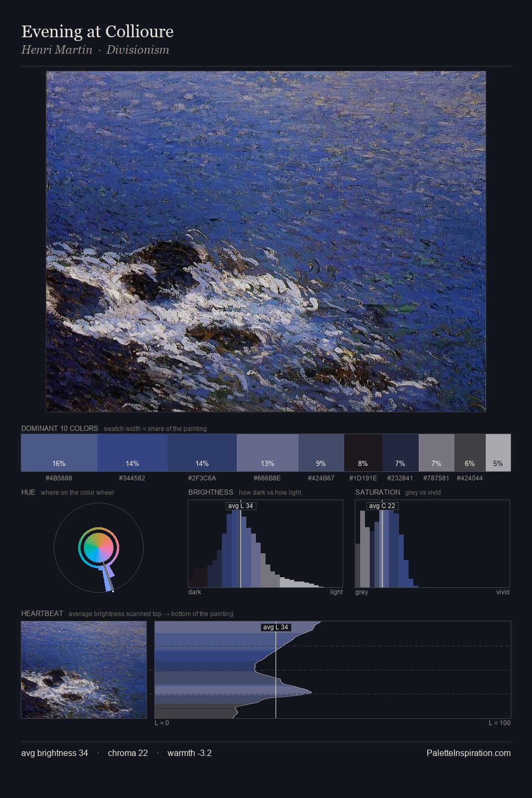Click the hex code #424B67
This screenshot has height=798, width=532.
coord(321,478)
